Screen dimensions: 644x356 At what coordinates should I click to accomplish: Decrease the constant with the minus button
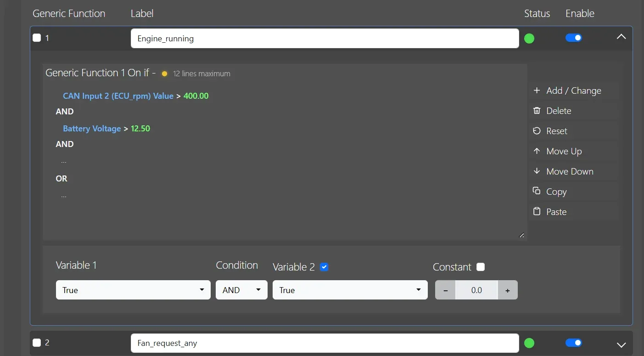pyautogui.click(x=445, y=290)
